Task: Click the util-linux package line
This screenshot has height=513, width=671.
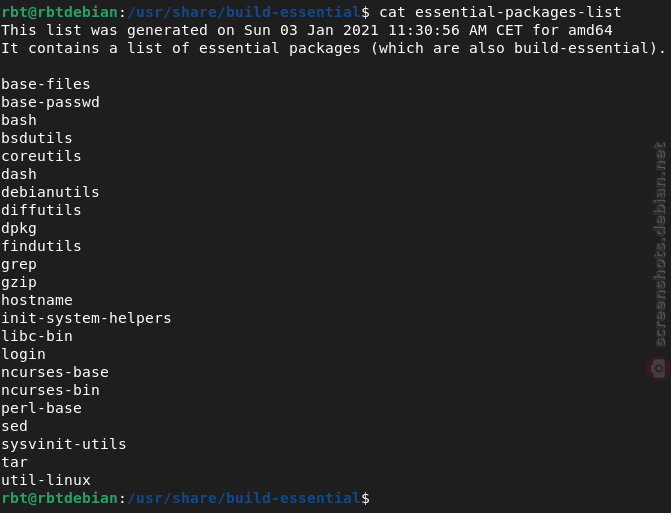Action: point(46,480)
